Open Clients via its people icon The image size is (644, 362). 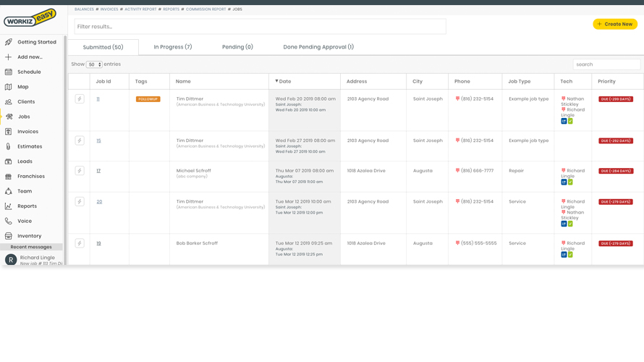[9, 102]
